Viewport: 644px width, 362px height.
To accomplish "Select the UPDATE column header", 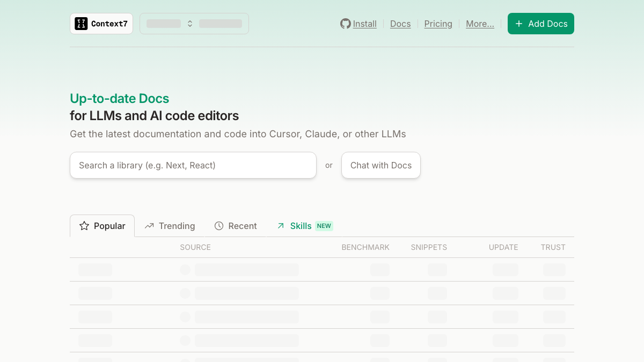I will [x=503, y=247].
